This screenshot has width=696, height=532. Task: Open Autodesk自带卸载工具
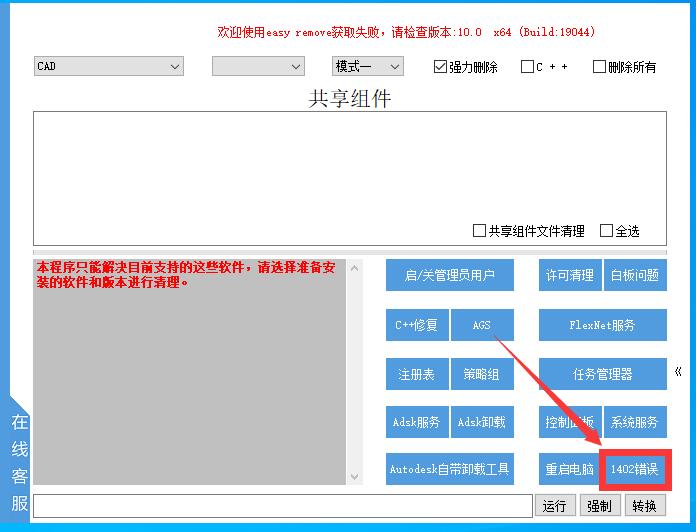(x=449, y=469)
